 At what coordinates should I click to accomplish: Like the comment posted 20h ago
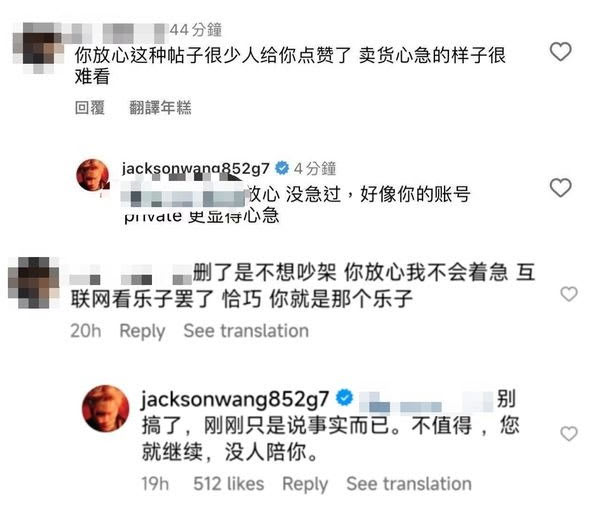pos(569,294)
